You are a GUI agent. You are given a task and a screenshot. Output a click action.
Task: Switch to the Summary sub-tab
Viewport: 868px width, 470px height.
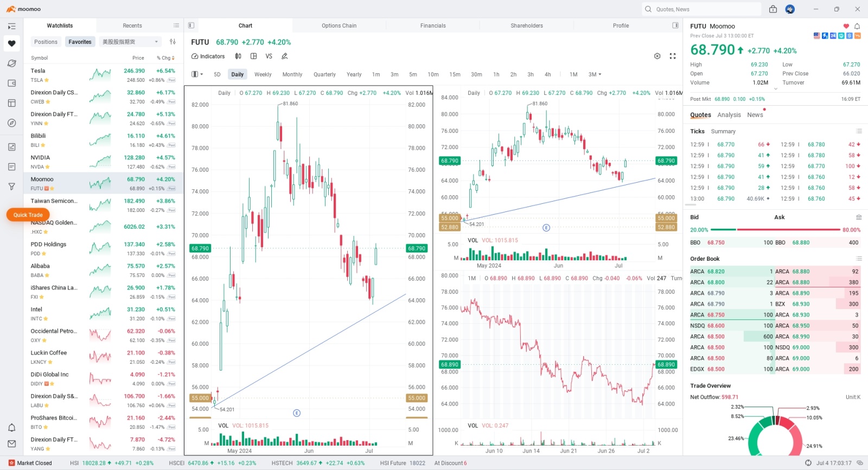pyautogui.click(x=723, y=132)
